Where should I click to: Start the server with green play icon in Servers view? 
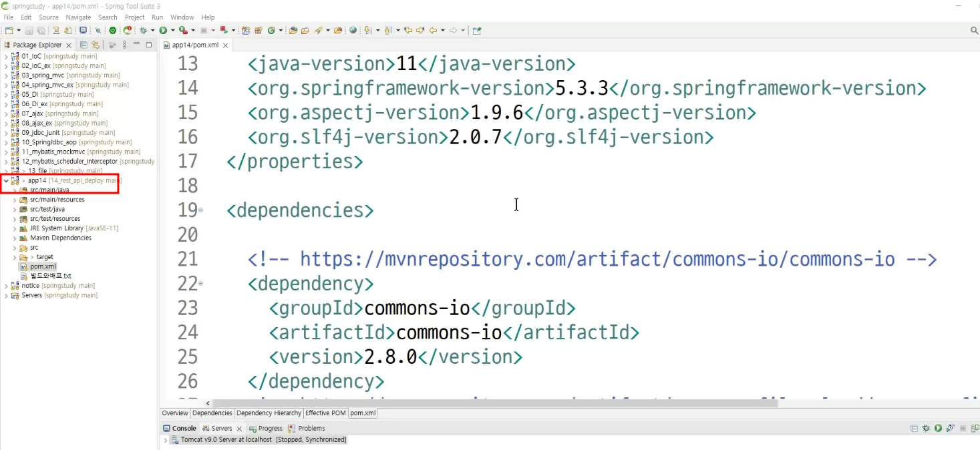(x=938, y=428)
